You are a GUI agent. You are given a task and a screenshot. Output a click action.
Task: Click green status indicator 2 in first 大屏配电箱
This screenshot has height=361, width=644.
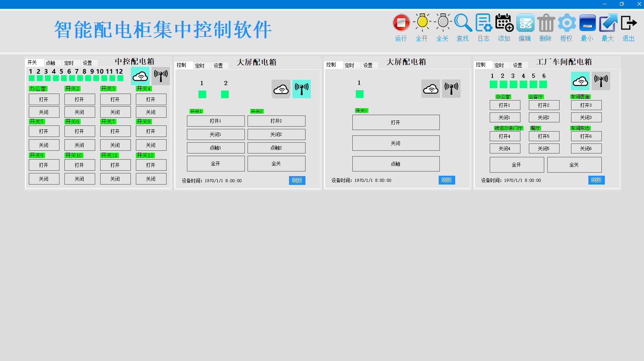[225, 94]
